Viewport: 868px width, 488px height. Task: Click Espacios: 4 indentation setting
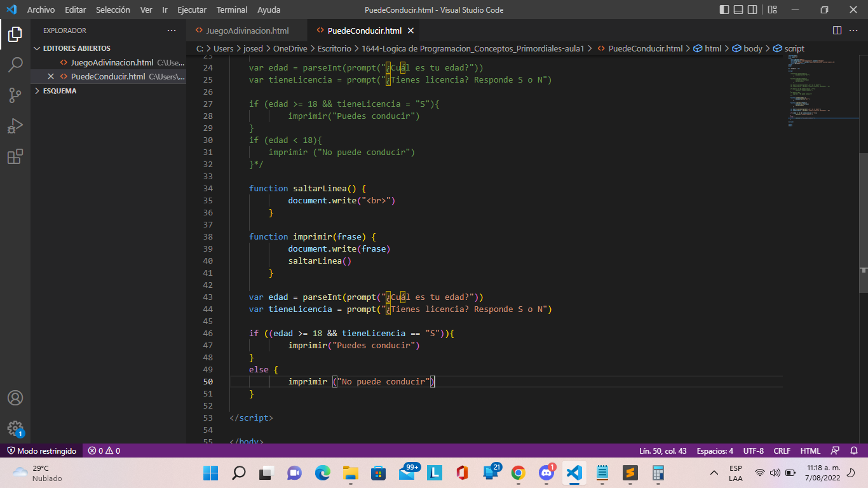coord(715,451)
